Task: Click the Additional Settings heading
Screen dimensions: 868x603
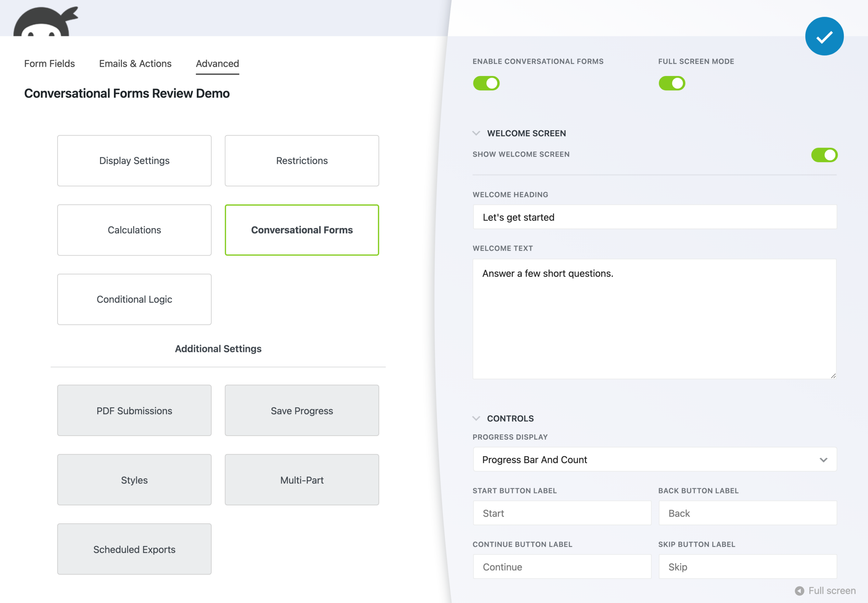Action: [x=218, y=349]
